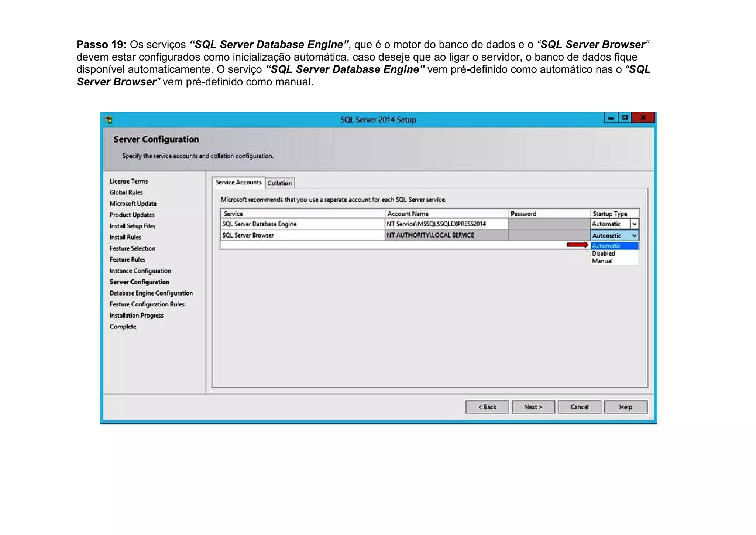Click the Help button

(x=626, y=407)
